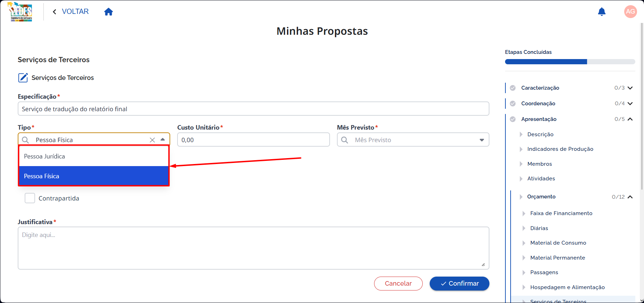Collapse the Orçamento section chevron
644x303 pixels.
click(x=630, y=197)
